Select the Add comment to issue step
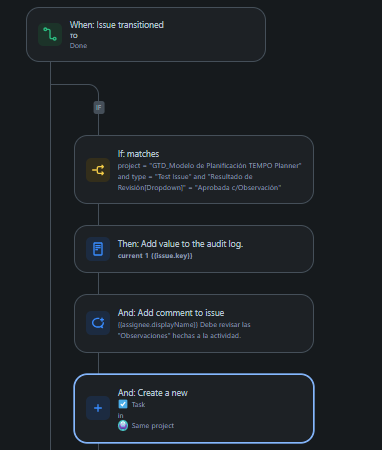Screen dimensions: 382x450 tap(194, 323)
